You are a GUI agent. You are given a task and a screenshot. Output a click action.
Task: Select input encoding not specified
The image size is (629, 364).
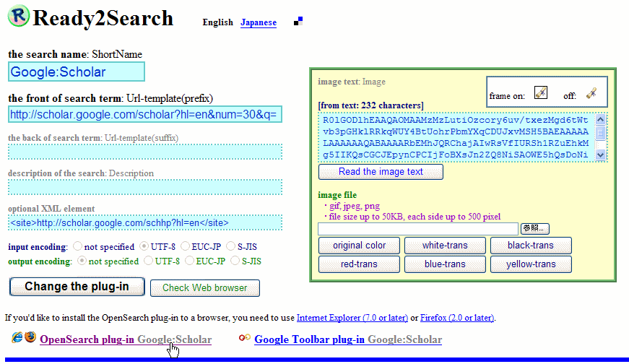(77, 246)
